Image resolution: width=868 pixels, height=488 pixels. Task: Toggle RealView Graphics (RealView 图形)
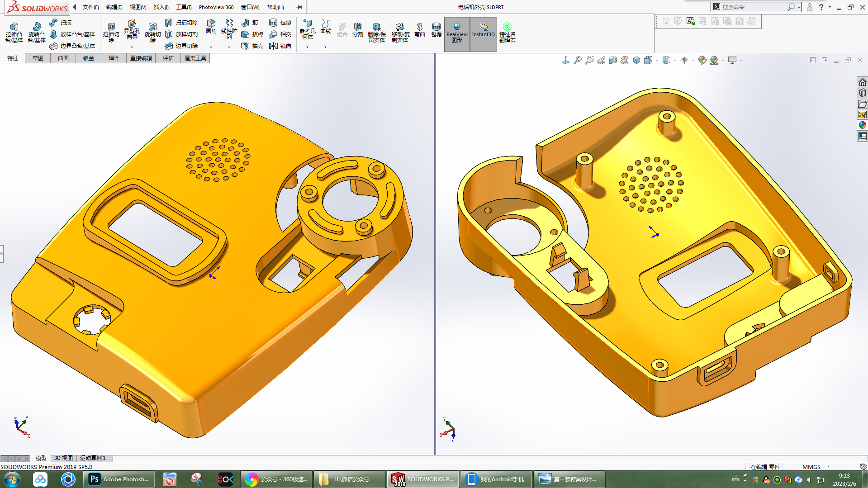click(x=457, y=34)
